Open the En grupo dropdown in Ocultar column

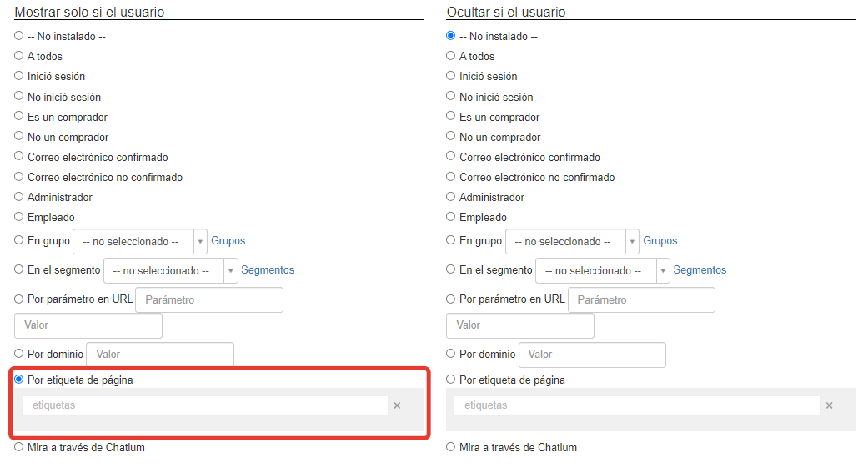pos(572,241)
